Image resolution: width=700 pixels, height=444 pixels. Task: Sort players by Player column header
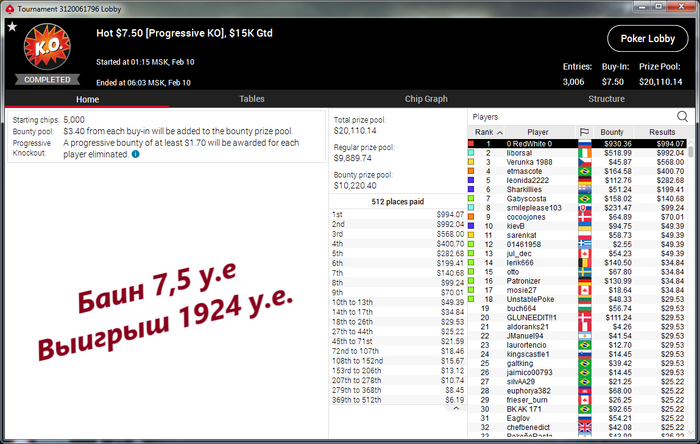click(x=538, y=132)
